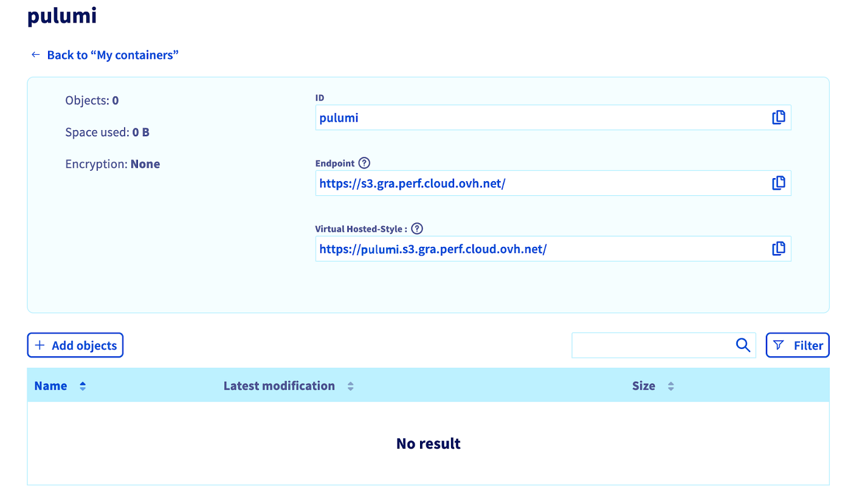Click the magnifying glass search icon
The width and height of the screenshot is (851, 504).
743,345
